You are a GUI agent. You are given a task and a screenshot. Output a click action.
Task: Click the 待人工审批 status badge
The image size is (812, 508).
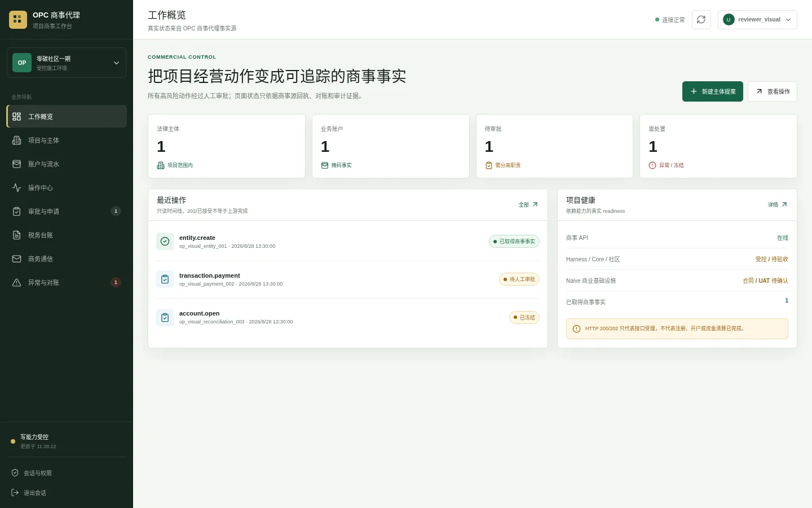point(519,279)
